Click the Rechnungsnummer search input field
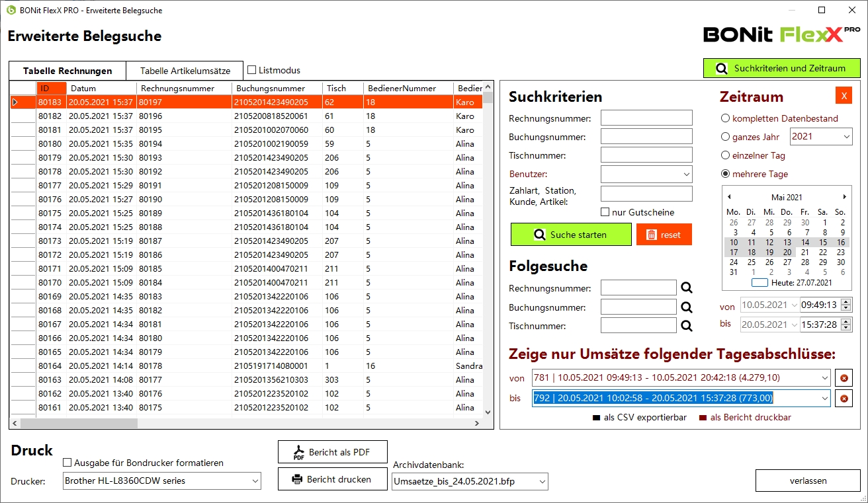This screenshot has height=503, width=868. coord(646,118)
